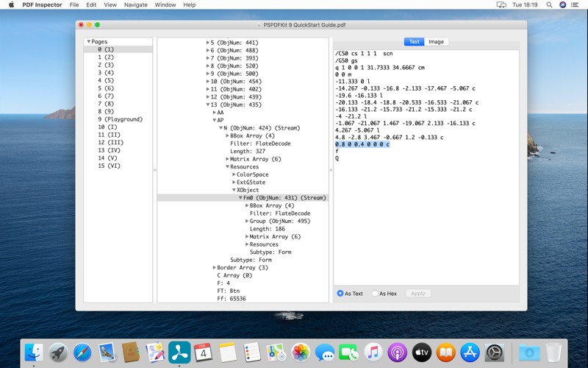Viewport: 588px width, 368px height.
Task: Select page 9 (Playground) in Pages list
Action: point(121,119)
